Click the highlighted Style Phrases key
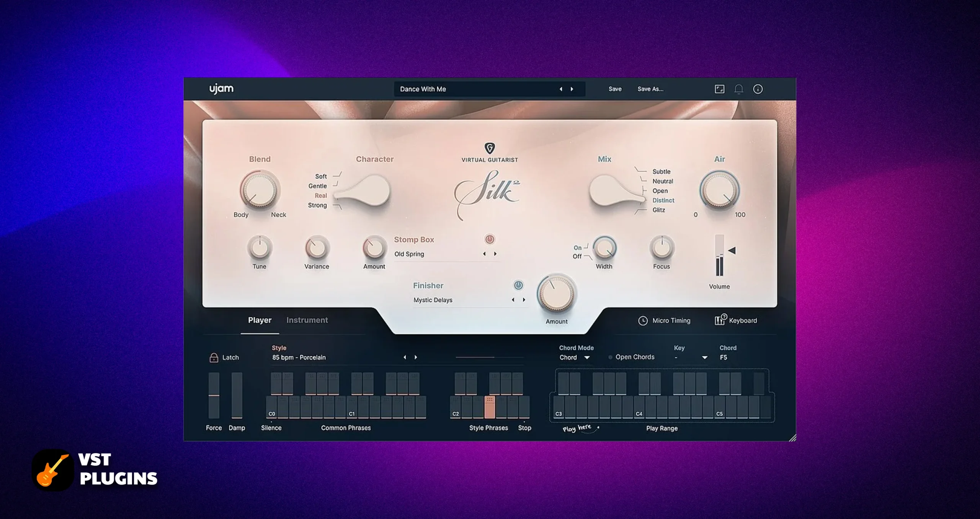Image resolution: width=980 pixels, height=519 pixels. pyautogui.click(x=490, y=407)
